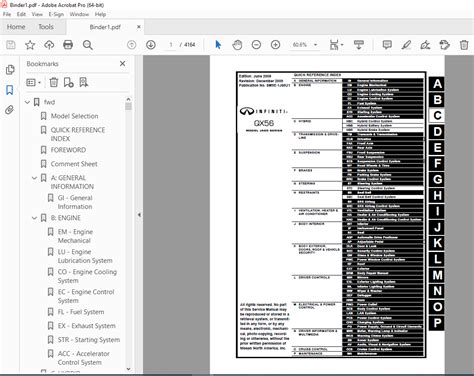This screenshot has height=376, width=474.
Task: Click the Add comment speech bubble
Action: 387,45
